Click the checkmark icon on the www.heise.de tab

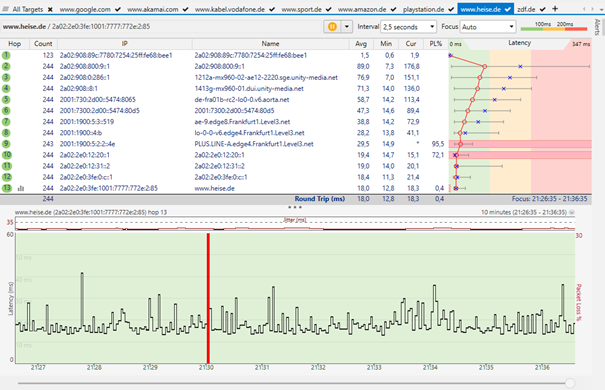[507, 9]
